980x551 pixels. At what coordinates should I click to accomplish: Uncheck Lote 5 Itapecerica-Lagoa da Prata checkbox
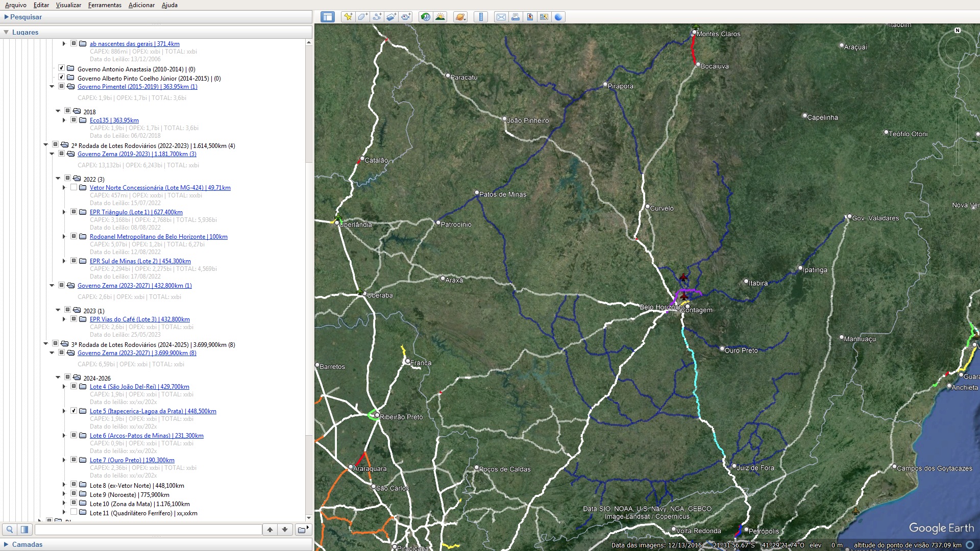74,411
